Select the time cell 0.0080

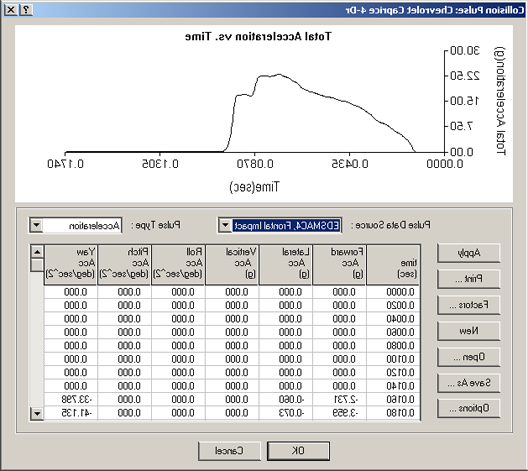coord(393,346)
